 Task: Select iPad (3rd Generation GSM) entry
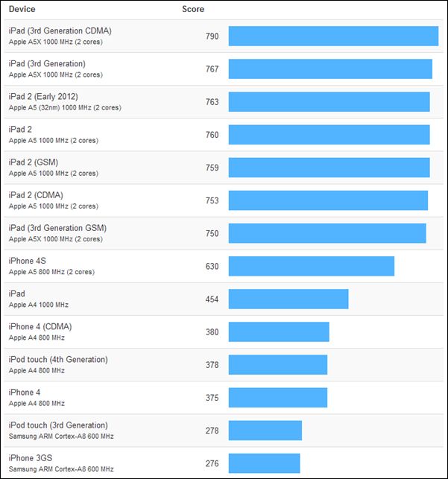(57, 228)
